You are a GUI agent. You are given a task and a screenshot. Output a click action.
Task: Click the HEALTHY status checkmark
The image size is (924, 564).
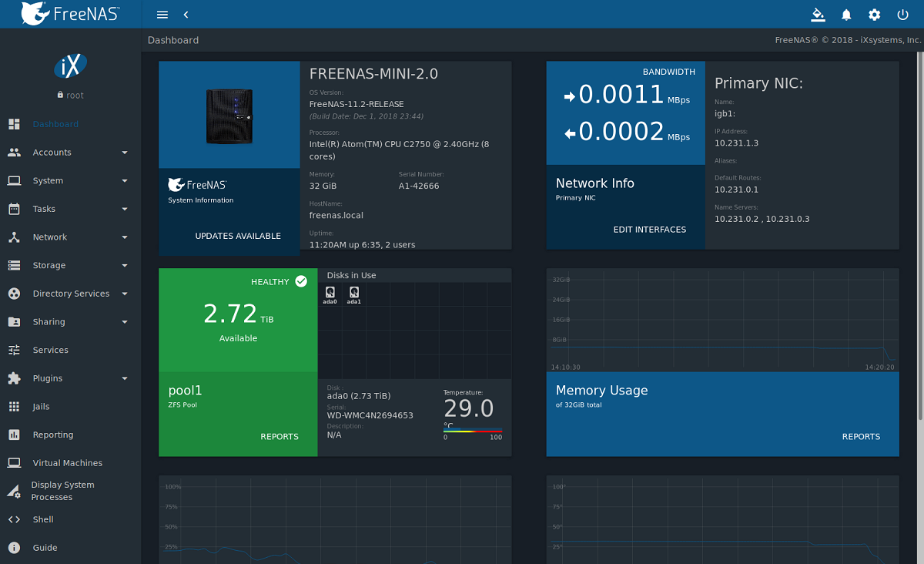coord(301,281)
